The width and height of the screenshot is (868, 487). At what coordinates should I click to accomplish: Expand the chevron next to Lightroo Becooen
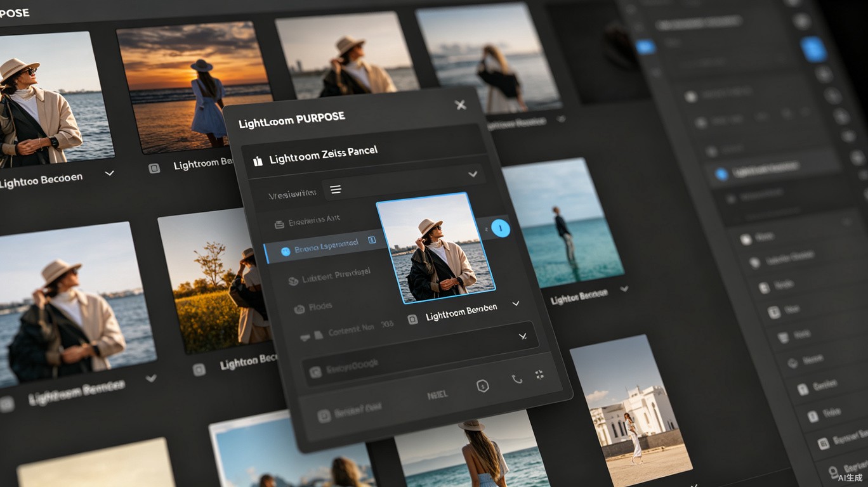click(x=109, y=172)
